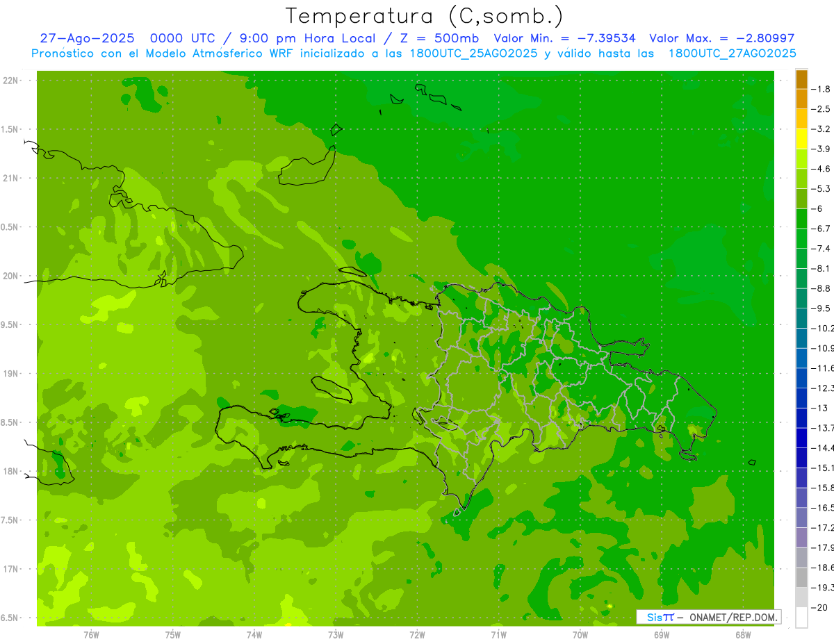Click the '-14.4' colorbar value
The width and height of the screenshot is (834, 644).
coord(823,447)
